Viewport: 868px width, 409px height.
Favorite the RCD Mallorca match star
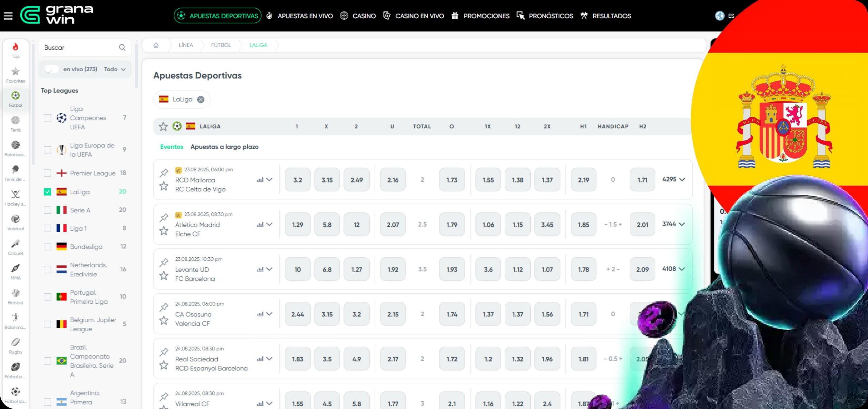click(164, 186)
